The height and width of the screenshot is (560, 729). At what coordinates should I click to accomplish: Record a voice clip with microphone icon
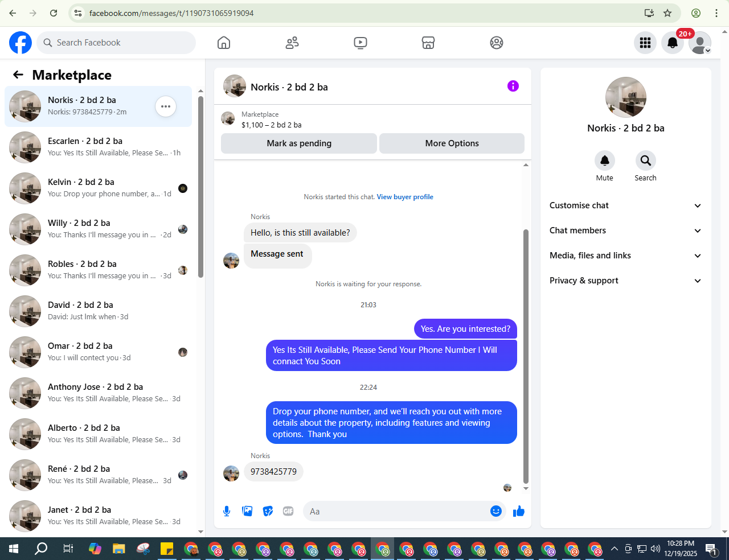(227, 511)
